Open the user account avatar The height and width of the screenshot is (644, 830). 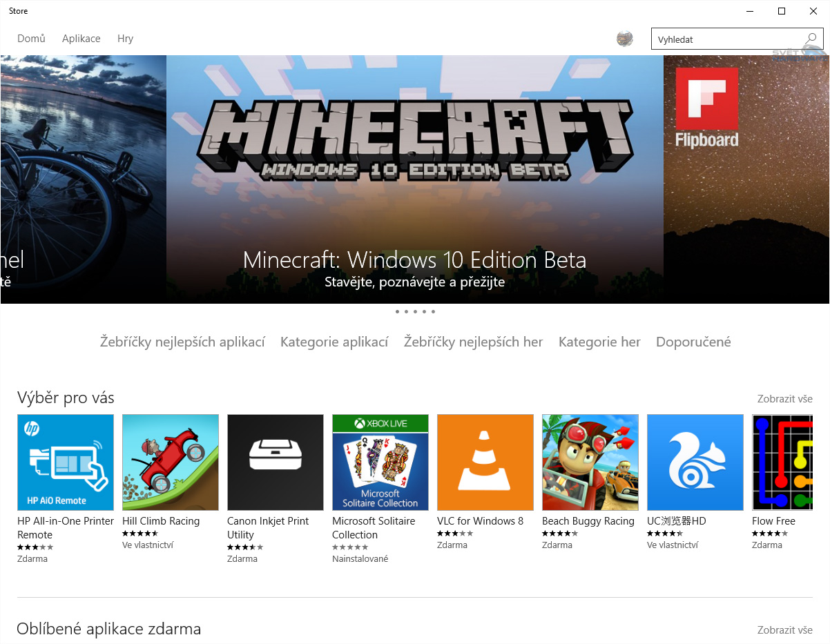tap(625, 39)
